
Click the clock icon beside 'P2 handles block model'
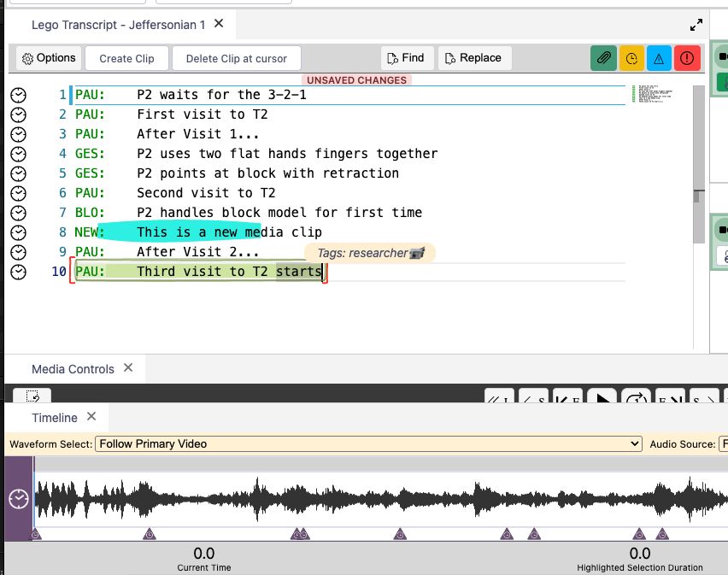18,213
